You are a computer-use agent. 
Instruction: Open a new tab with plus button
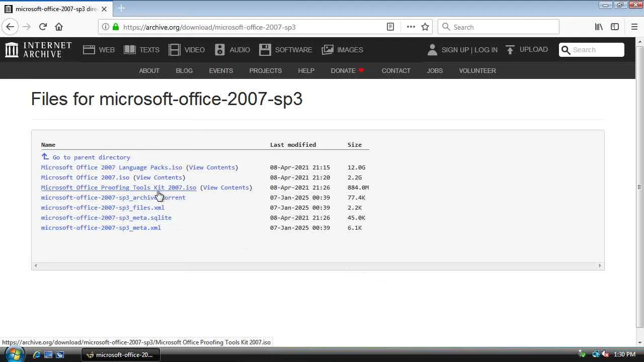(121, 9)
